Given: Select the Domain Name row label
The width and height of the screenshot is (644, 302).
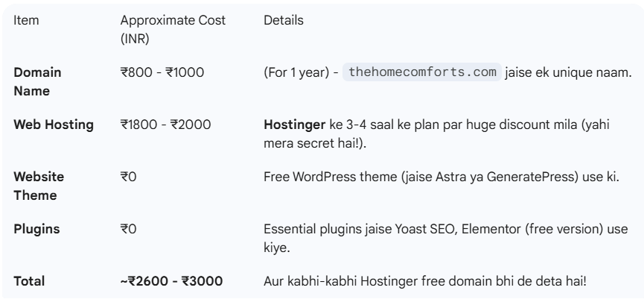Looking at the screenshot, I should click(38, 81).
